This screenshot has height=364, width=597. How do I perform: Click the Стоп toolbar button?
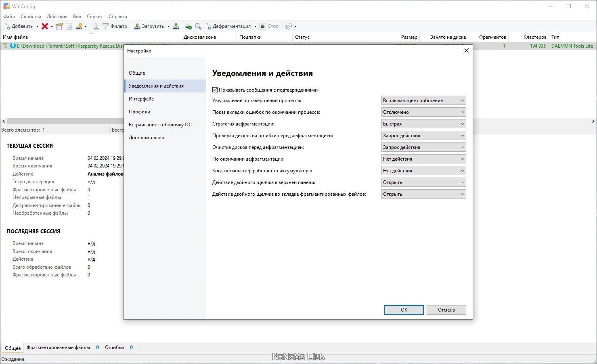click(x=269, y=26)
